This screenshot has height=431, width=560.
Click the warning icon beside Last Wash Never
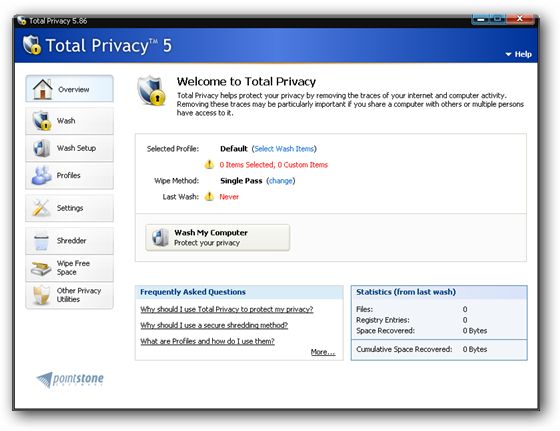point(209,196)
